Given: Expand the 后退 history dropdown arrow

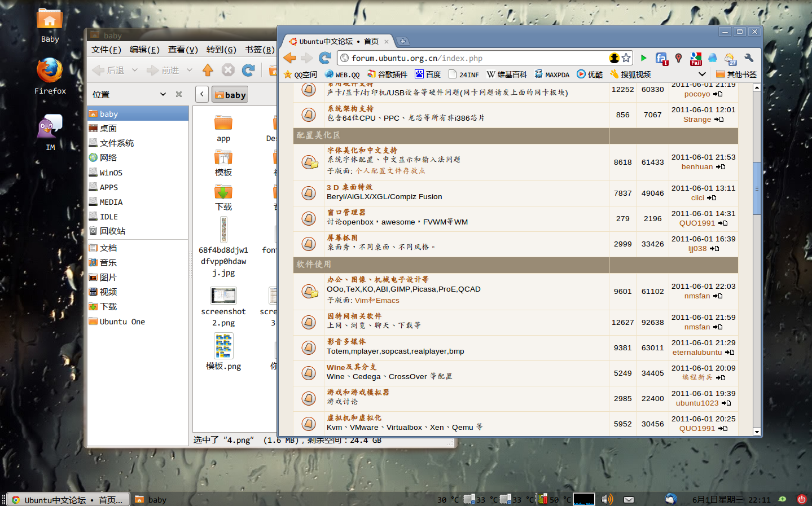Looking at the screenshot, I should pos(135,70).
